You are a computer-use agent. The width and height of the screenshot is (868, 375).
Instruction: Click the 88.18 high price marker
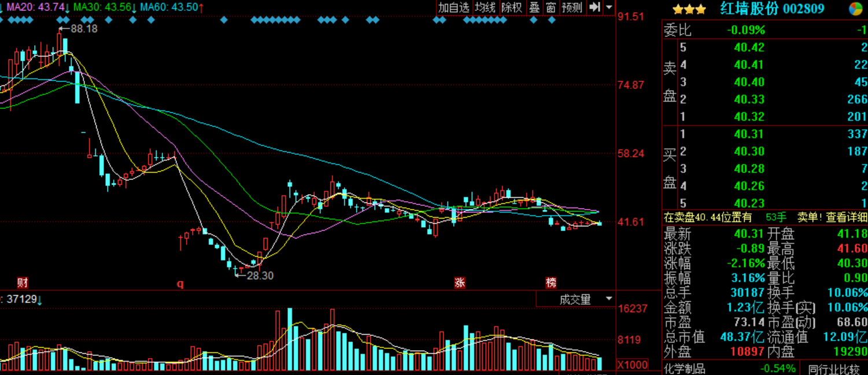(84, 28)
